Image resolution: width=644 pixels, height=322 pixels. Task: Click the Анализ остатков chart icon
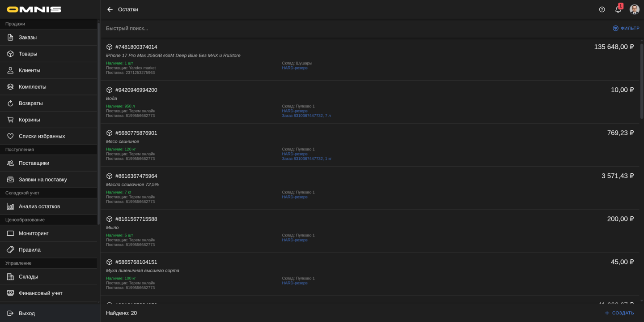(10, 206)
